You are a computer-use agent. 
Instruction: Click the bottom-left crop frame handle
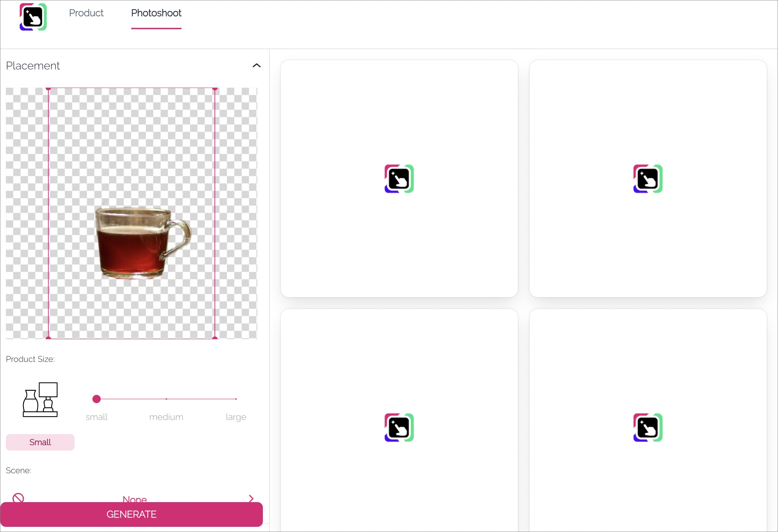coord(48,338)
